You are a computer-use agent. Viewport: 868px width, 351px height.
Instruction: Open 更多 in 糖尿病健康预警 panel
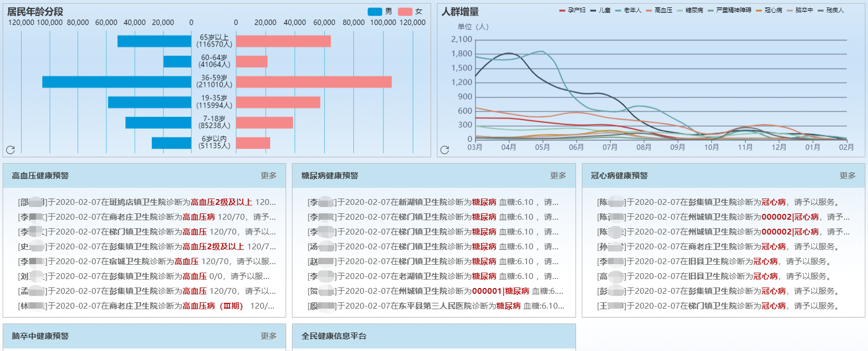click(558, 176)
